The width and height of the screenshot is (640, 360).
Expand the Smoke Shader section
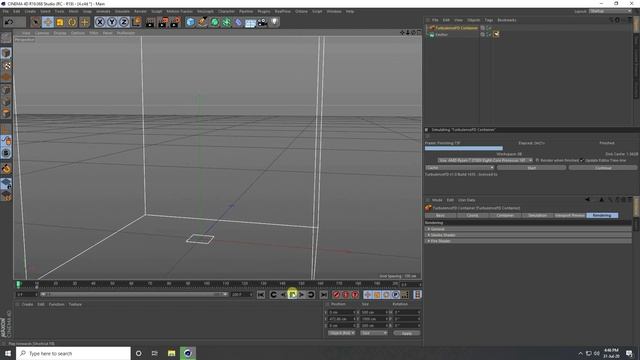[x=528, y=235]
